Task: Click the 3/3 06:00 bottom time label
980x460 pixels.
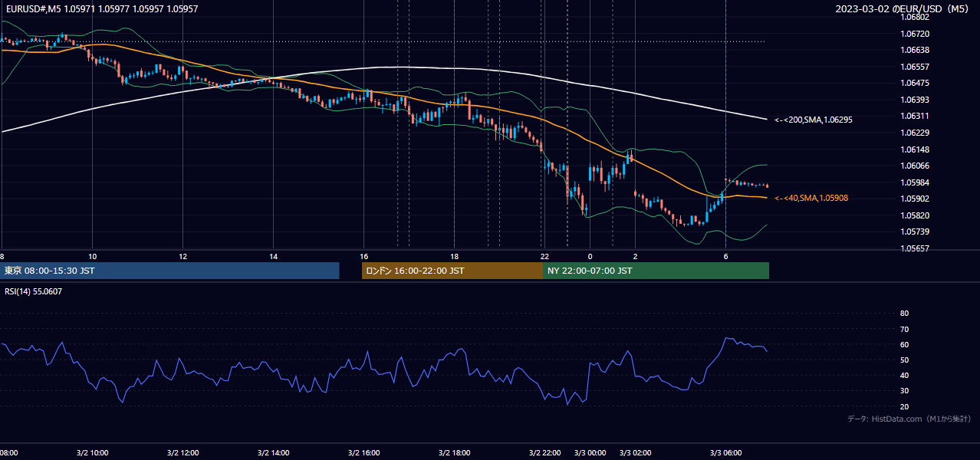Action: coord(726,453)
